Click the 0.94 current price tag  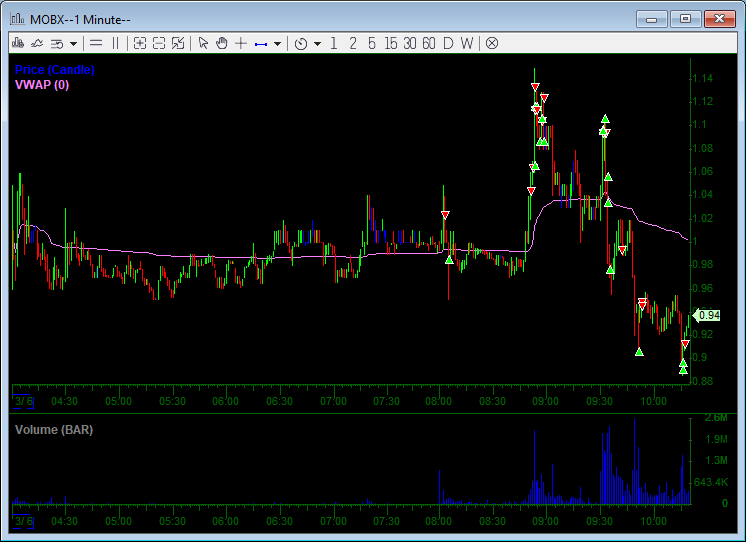[707, 315]
